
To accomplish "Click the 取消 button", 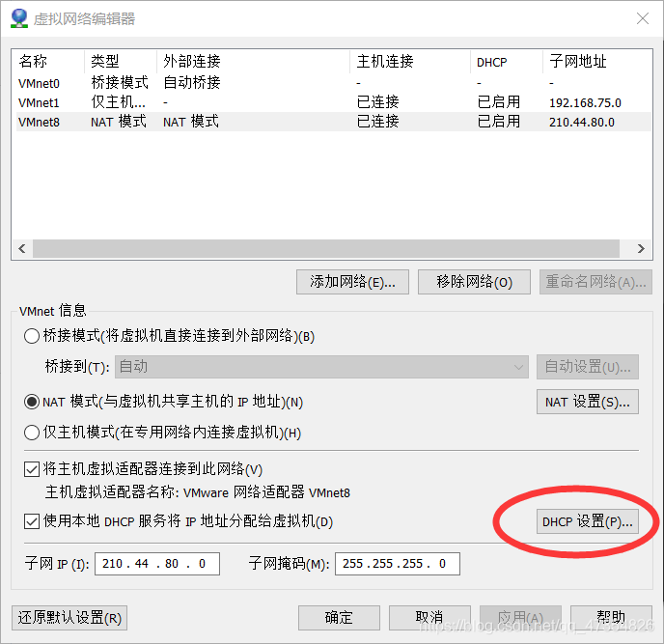I will point(429,618).
